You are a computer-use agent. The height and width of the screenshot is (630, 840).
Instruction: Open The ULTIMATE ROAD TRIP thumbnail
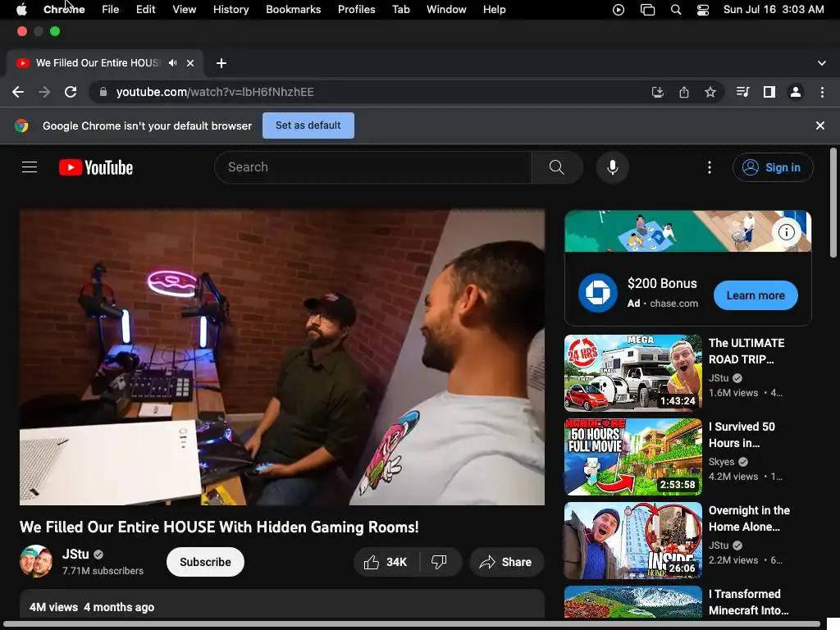click(632, 373)
